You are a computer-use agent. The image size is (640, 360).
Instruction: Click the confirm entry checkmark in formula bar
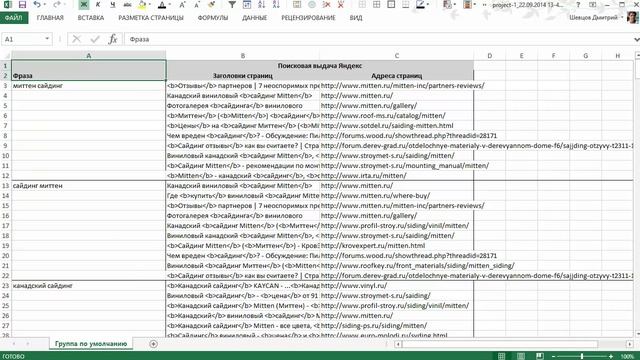click(x=95, y=39)
